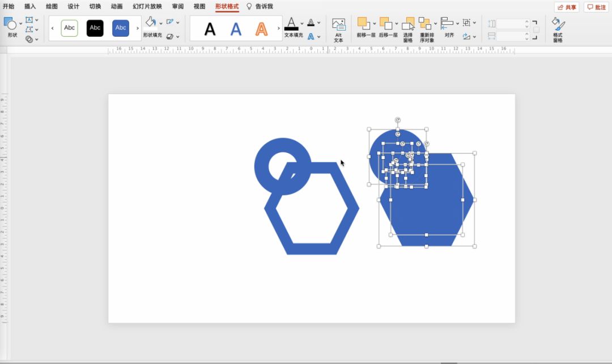Apply the black Abc shape style
The width and height of the screenshot is (612, 364).
click(95, 28)
